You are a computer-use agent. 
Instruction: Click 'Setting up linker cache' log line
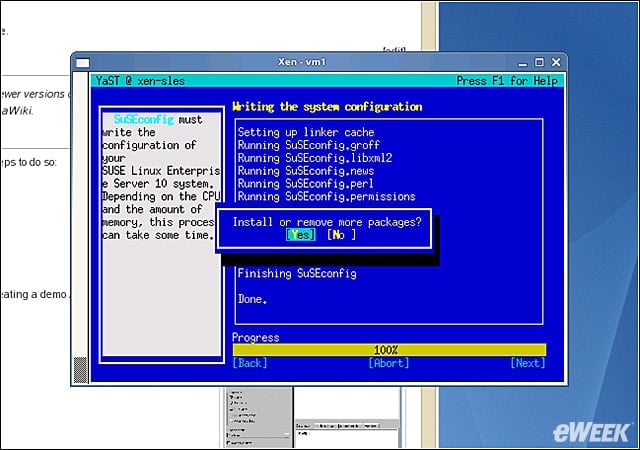tap(306, 132)
